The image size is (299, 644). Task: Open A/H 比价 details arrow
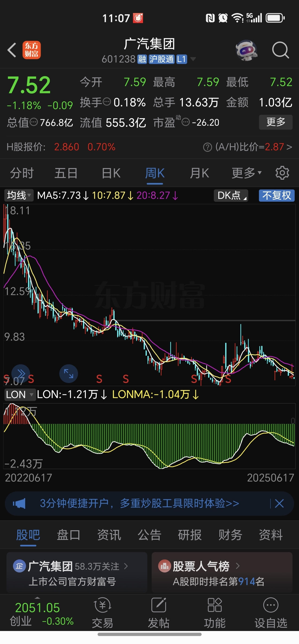coord(289,147)
